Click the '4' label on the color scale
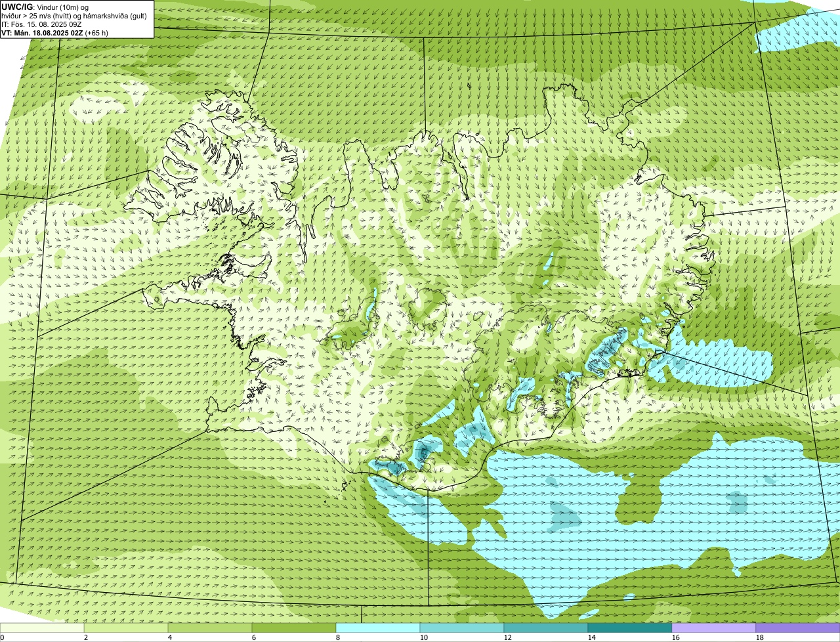The height and width of the screenshot is (642, 840). click(170, 637)
